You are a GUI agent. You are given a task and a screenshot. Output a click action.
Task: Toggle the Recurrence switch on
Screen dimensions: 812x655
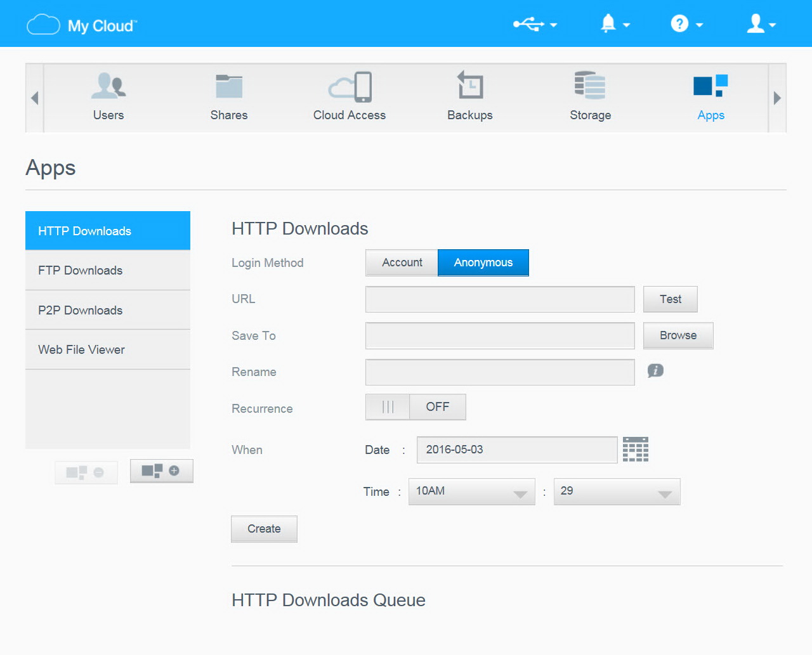pos(416,407)
